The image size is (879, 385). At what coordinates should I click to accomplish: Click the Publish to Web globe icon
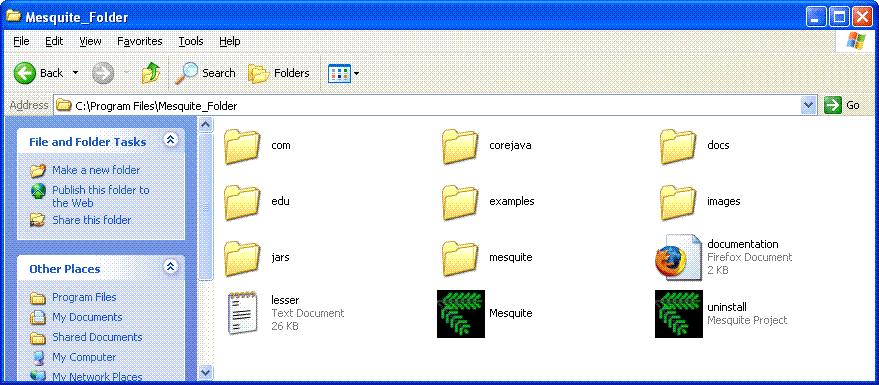point(38,191)
